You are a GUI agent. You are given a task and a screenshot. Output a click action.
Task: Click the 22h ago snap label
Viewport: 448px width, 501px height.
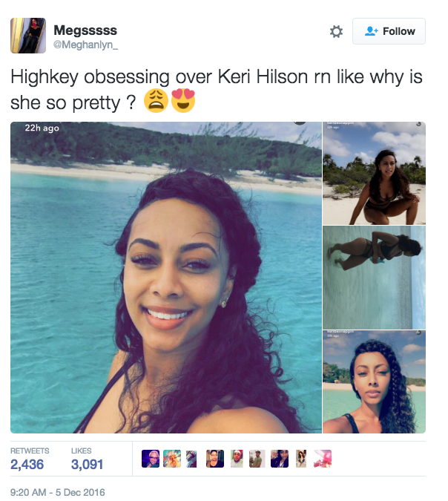(x=42, y=128)
